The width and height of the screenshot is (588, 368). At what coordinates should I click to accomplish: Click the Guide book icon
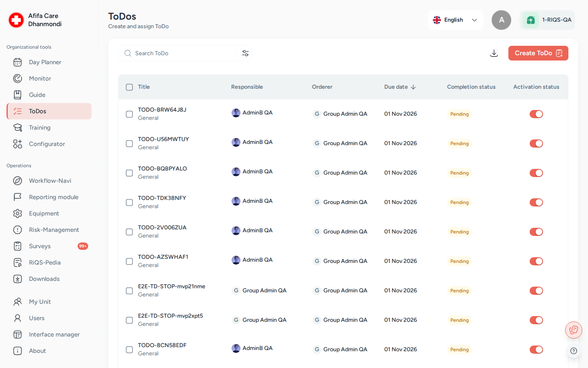pyautogui.click(x=18, y=95)
